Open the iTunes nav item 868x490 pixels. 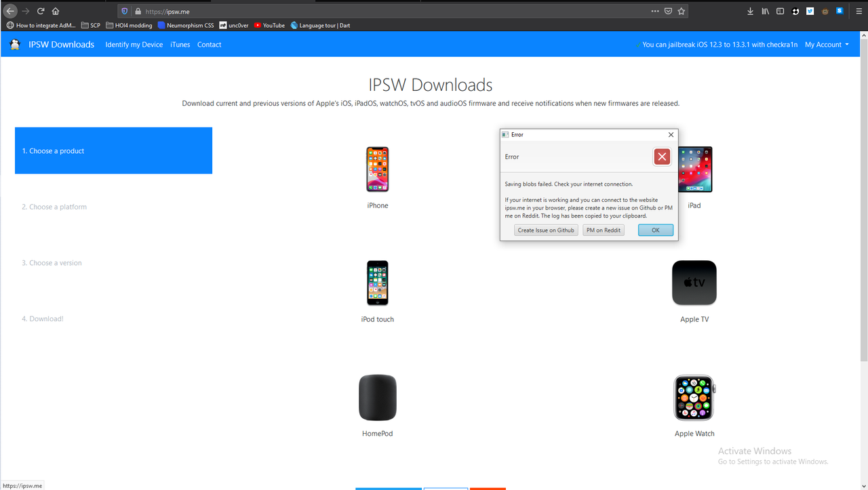180,45
